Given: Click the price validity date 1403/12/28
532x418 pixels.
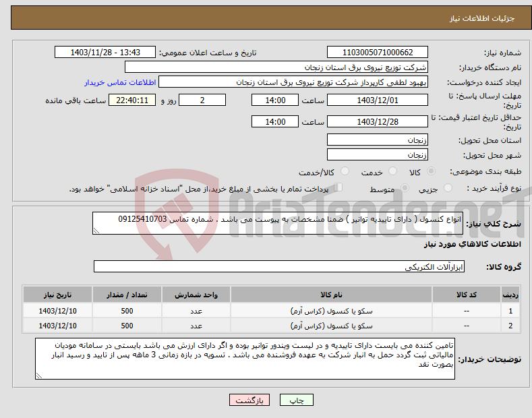Looking at the screenshot, I should point(378,121).
